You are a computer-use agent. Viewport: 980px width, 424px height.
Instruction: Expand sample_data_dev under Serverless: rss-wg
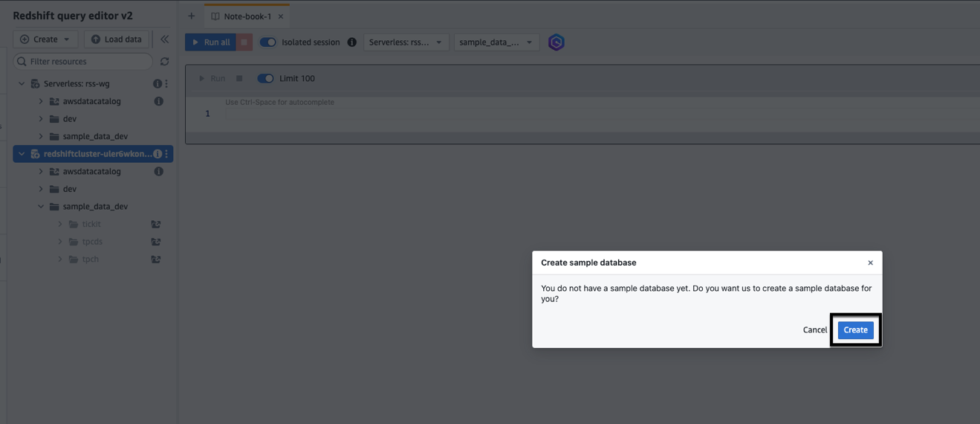[x=41, y=136]
